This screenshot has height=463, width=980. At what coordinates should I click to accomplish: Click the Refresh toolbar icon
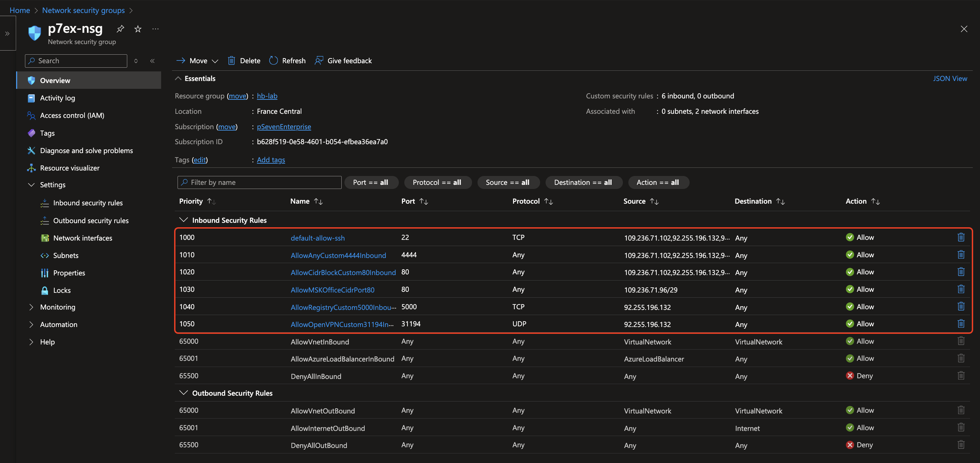pyautogui.click(x=273, y=60)
